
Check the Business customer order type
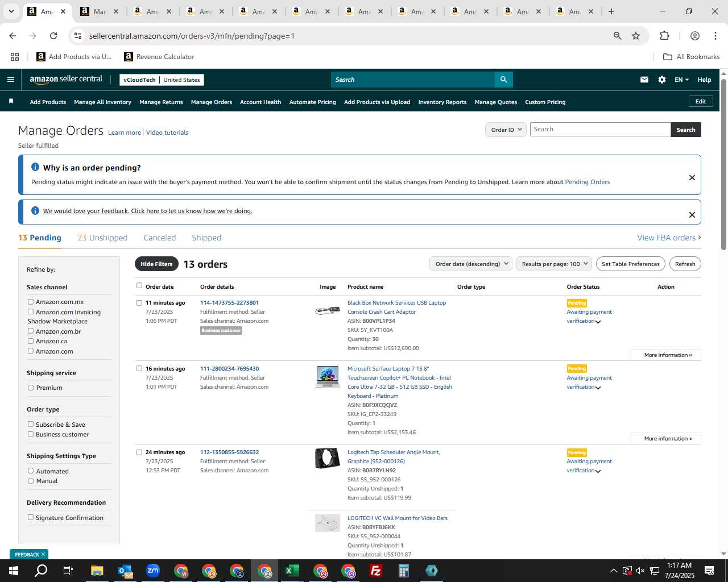[31, 434]
